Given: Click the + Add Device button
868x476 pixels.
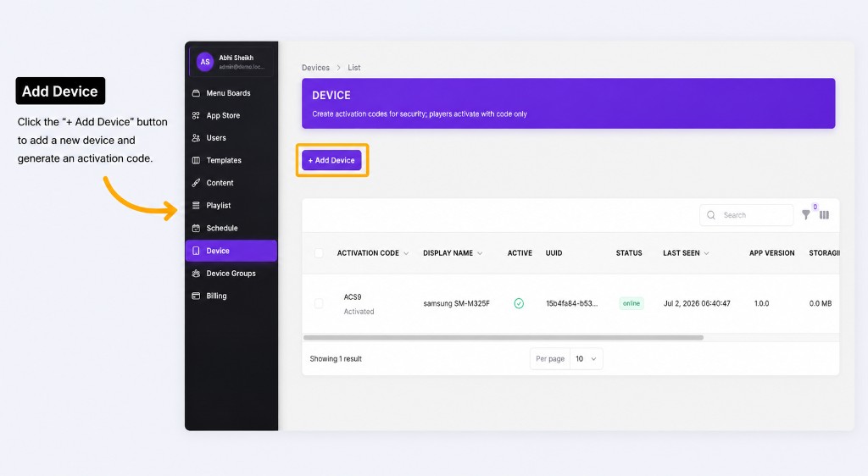Looking at the screenshot, I should (x=331, y=160).
